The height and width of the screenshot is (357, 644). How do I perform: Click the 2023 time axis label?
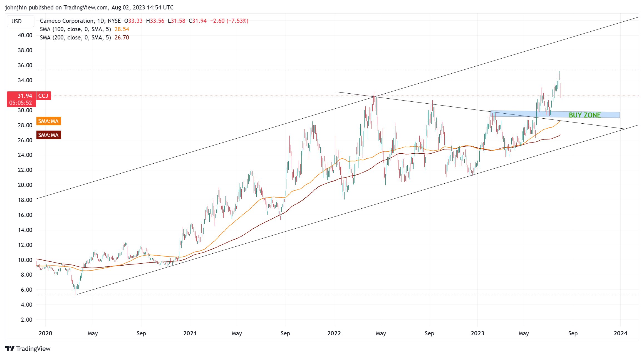coord(477,333)
